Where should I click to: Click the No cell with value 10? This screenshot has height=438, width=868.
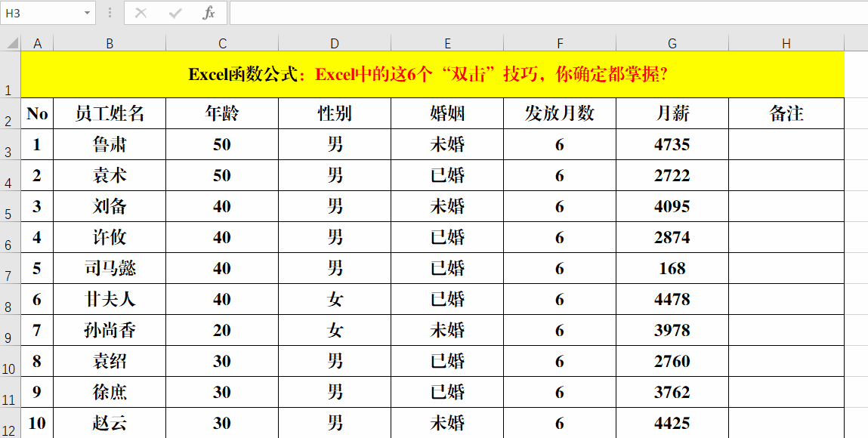pos(37,423)
